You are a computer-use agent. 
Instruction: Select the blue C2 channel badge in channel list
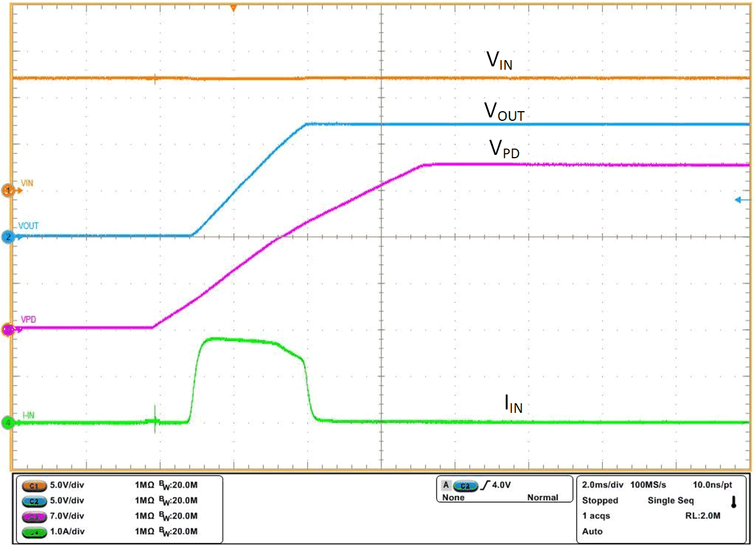click(34, 501)
